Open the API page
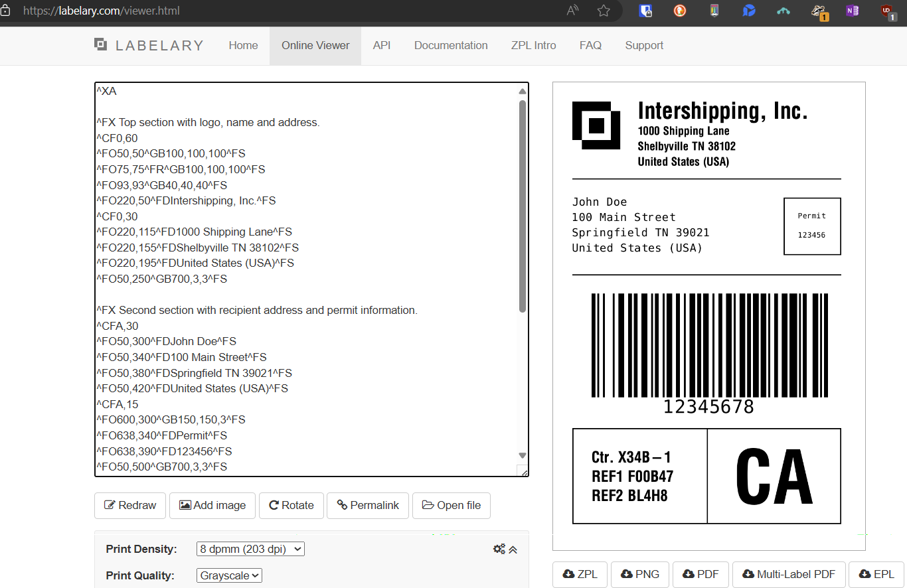Image resolution: width=907 pixels, height=588 pixels. pyautogui.click(x=382, y=45)
